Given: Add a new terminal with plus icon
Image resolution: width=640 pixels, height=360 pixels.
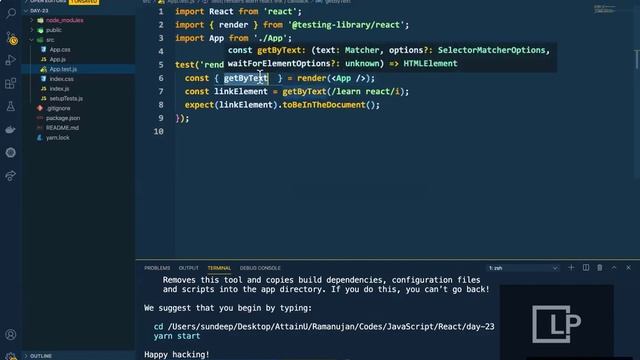Looking at the screenshot, I should (571, 268).
